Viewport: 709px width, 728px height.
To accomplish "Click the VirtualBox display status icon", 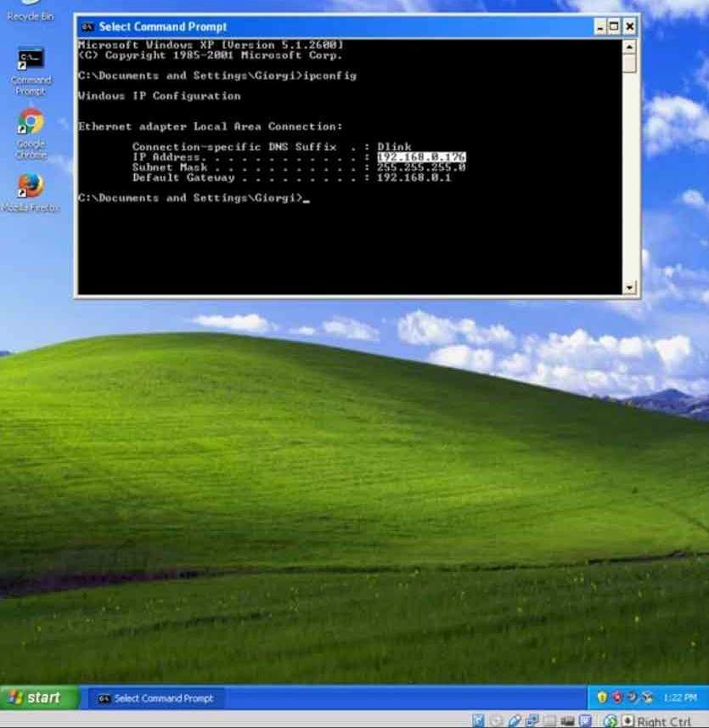I will click(x=567, y=721).
